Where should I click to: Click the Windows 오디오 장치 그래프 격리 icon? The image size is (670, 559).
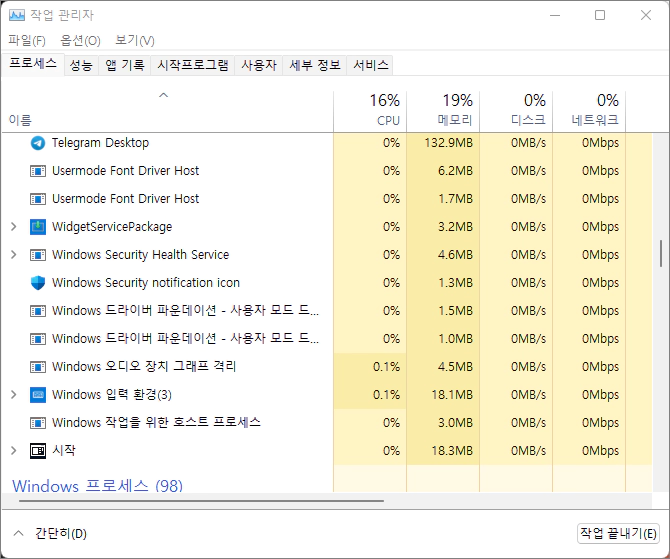(x=38, y=367)
